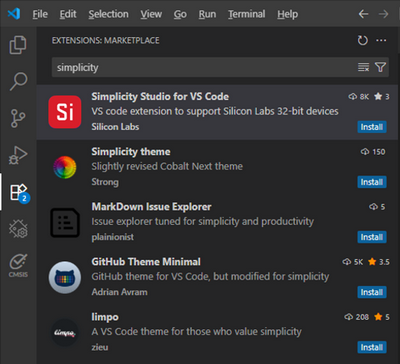The width and height of the screenshot is (400, 364).
Task: Click 'Issue explorer tuned for simplicity' description
Action: (203, 222)
